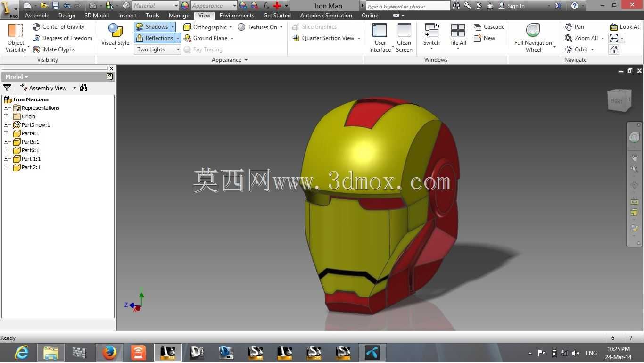Viewport: 644px width, 363px height.
Task: Click the binoculars find icon in browser
Action: tap(83, 88)
